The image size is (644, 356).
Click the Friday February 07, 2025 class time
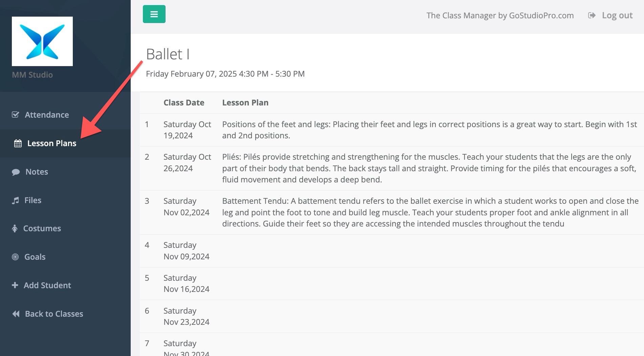click(x=225, y=74)
